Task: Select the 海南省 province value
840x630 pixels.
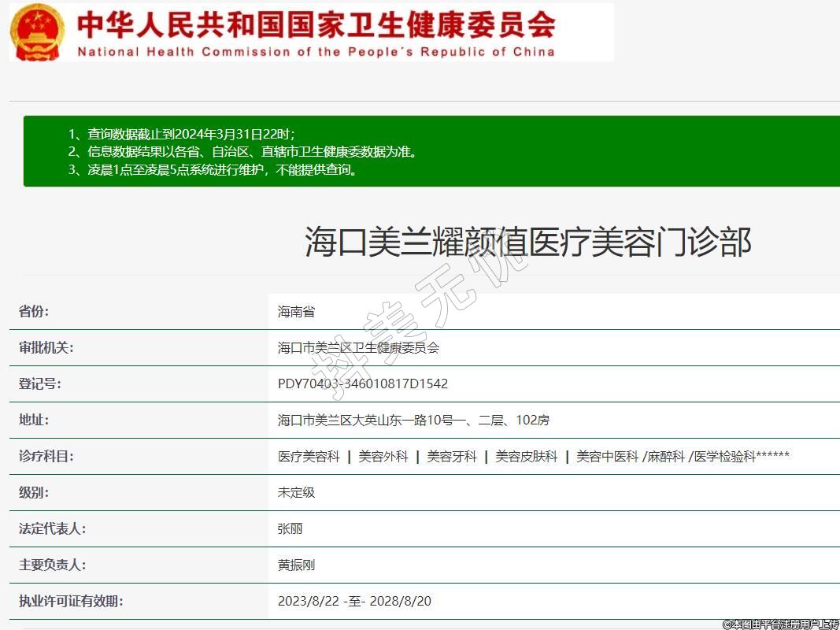Action: 296,312
